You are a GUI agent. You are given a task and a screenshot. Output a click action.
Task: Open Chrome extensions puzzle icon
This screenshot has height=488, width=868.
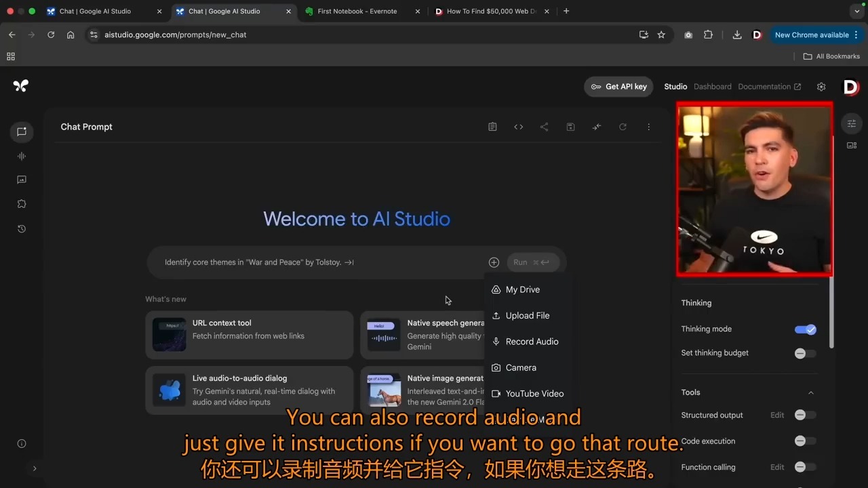click(708, 35)
